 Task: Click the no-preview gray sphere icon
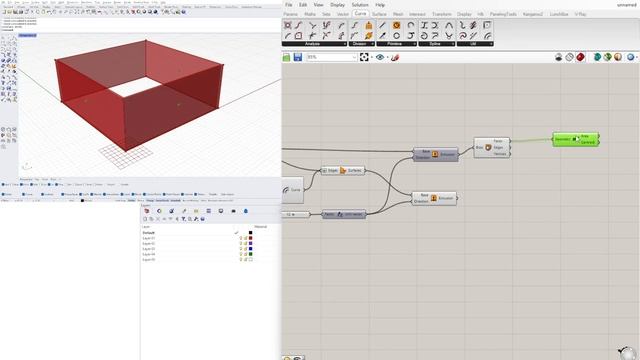(559, 57)
